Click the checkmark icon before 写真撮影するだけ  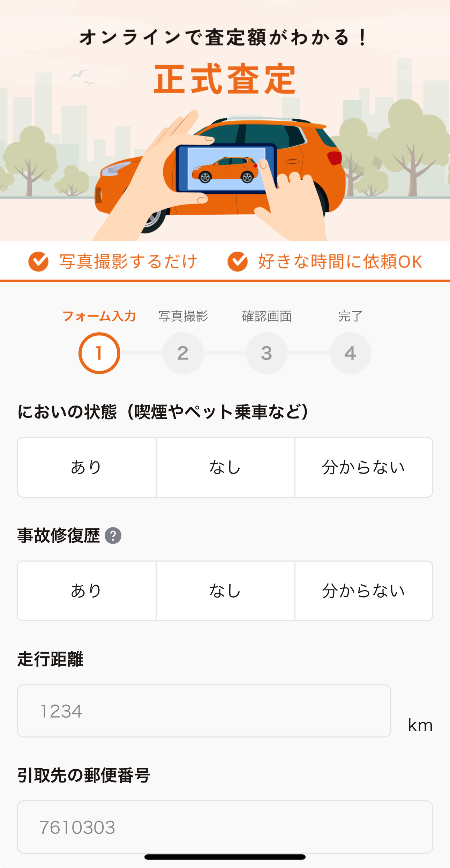click(38, 262)
